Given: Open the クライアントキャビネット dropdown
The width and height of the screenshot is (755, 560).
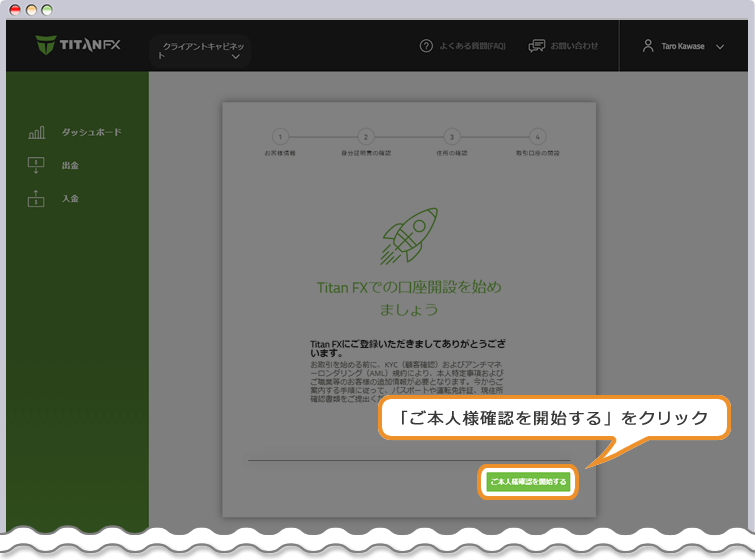Looking at the screenshot, I should tap(200, 51).
